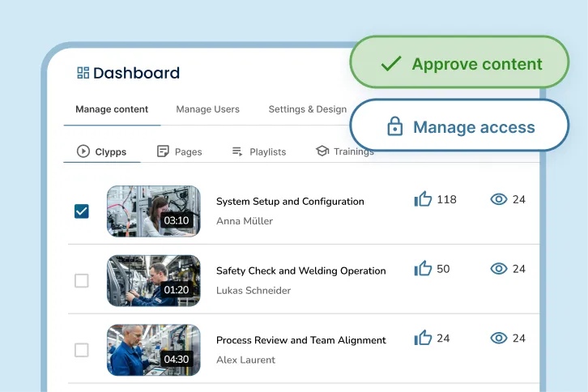The height and width of the screenshot is (392, 588).
Task: Click the Clypps play-circle icon
Action: 83,151
